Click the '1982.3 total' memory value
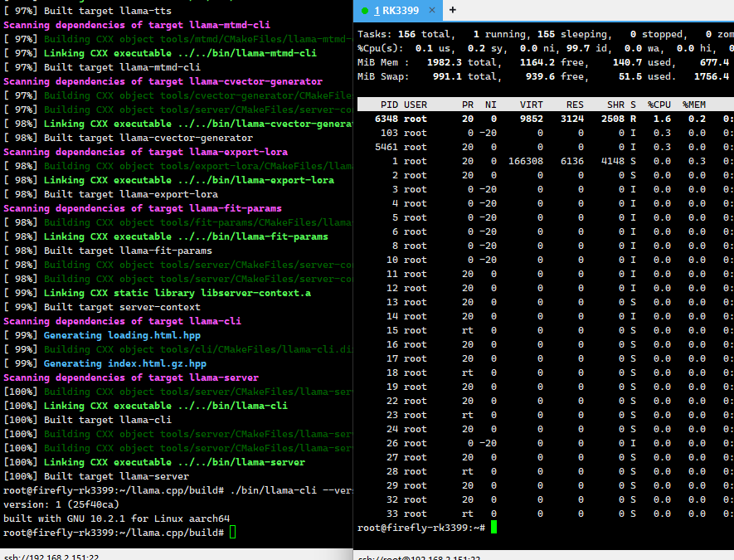Screen dimensions: 734x560 (464, 62)
